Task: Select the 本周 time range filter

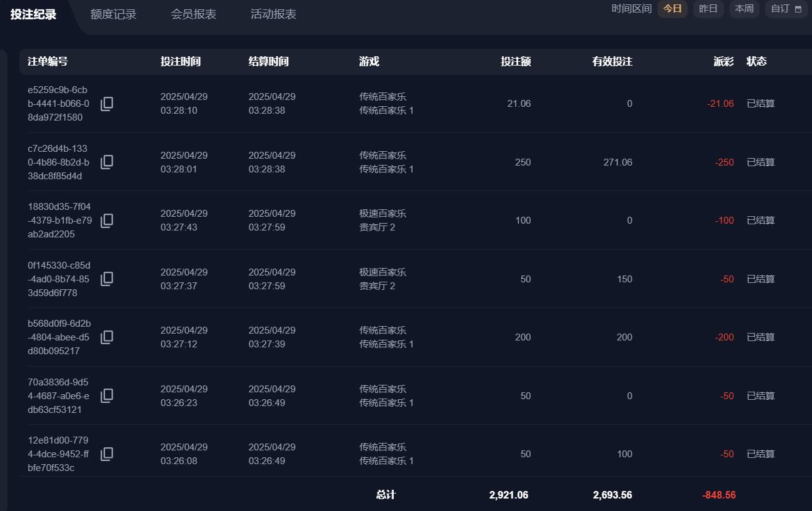Action: 744,9
